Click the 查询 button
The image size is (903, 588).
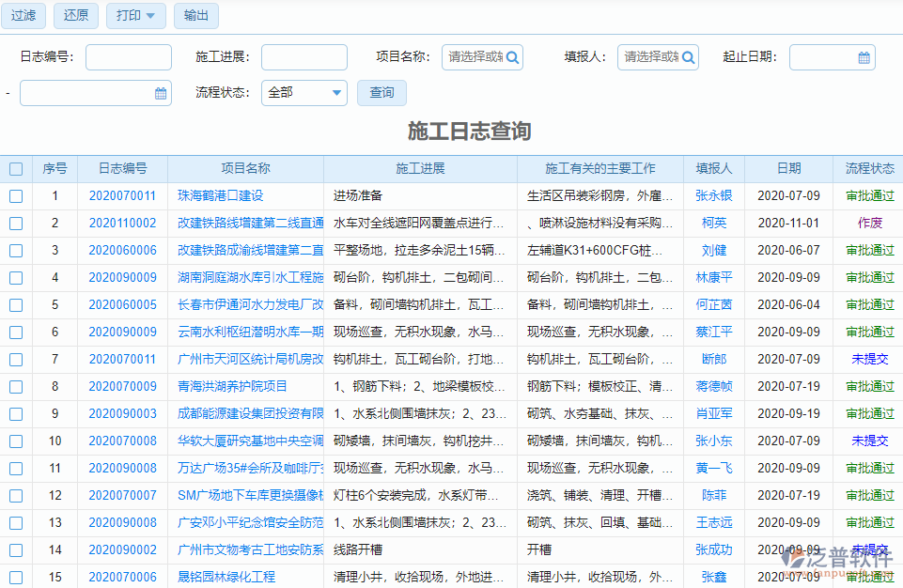pos(381,92)
